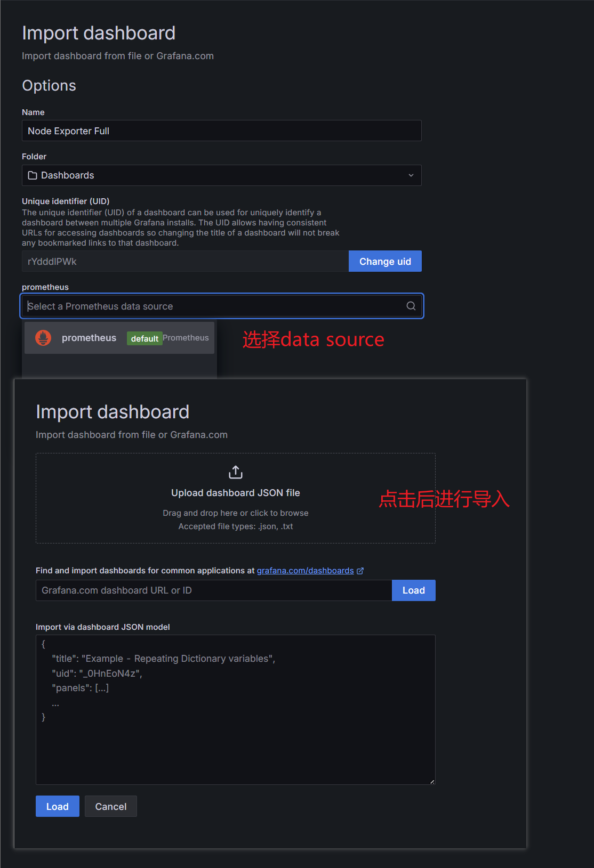This screenshot has height=868, width=594.
Task: Click the Cancel button
Action: [111, 806]
